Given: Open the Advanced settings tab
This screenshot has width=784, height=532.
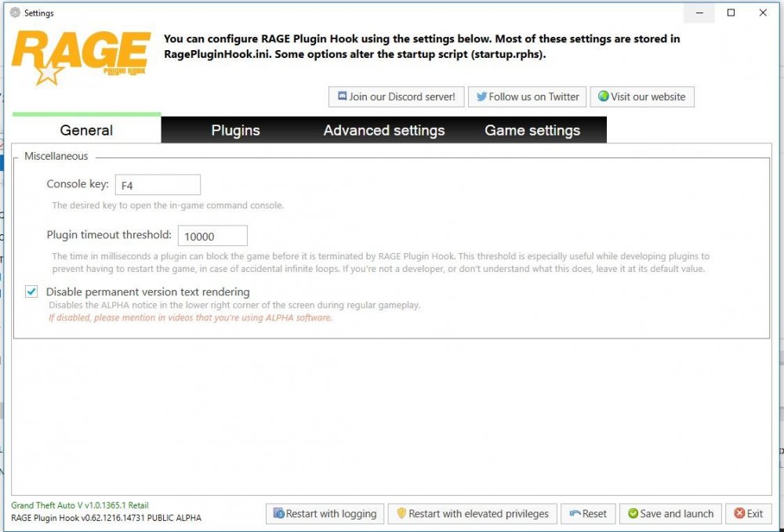Looking at the screenshot, I should (x=384, y=130).
